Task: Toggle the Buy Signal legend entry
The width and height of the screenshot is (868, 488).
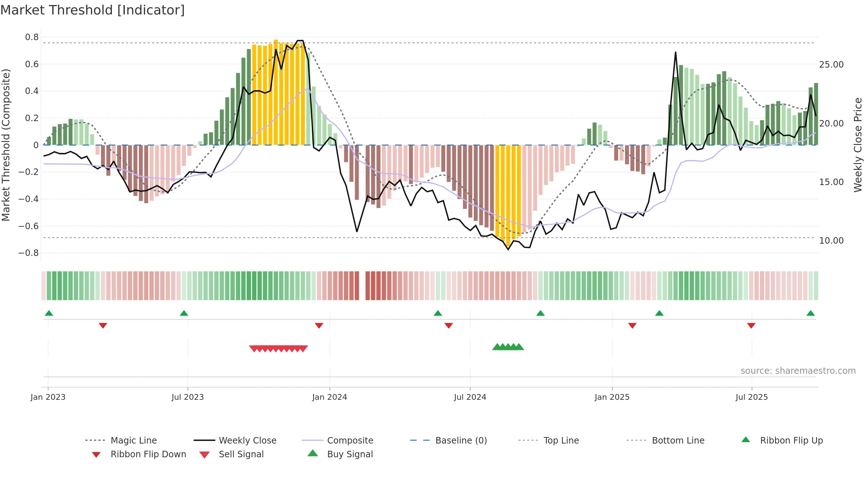Action: click(x=340, y=454)
